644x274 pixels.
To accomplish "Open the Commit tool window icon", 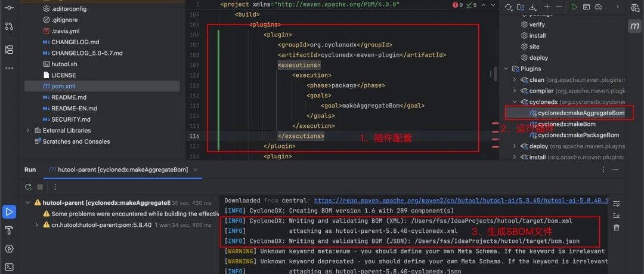I will tap(8, 8).
